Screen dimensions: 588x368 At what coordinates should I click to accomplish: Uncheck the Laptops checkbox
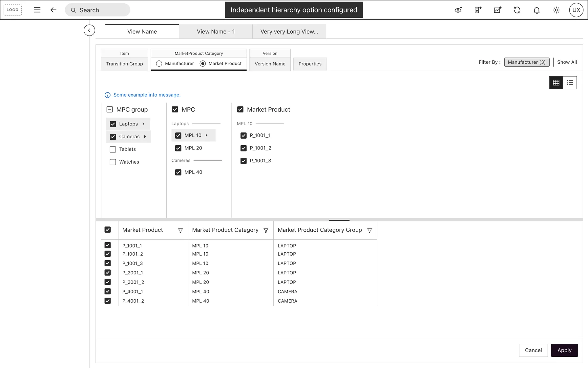pyautogui.click(x=113, y=124)
